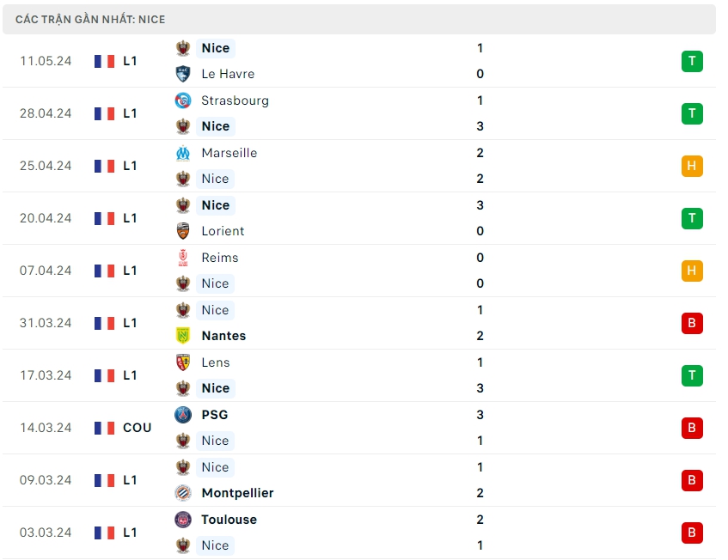This screenshot has width=728, height=560.
Task: Click the Strasbourg club logo
Action: 183,100
